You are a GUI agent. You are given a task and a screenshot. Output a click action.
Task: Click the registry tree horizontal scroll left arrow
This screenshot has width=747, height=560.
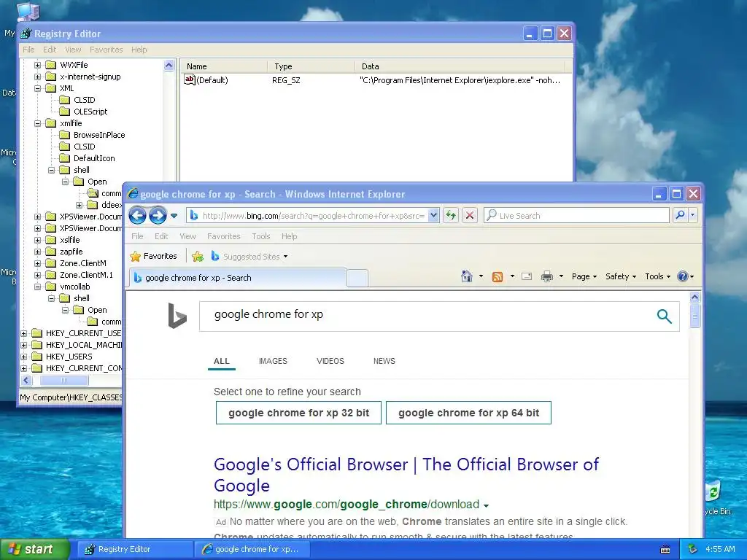[x=27, y=381]
